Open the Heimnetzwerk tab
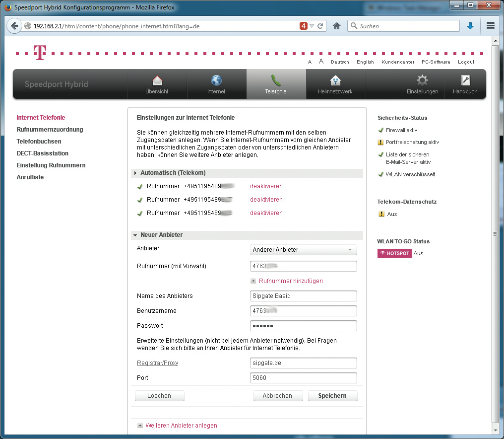Screen dimensions: 504x439 tap(335, 84)
